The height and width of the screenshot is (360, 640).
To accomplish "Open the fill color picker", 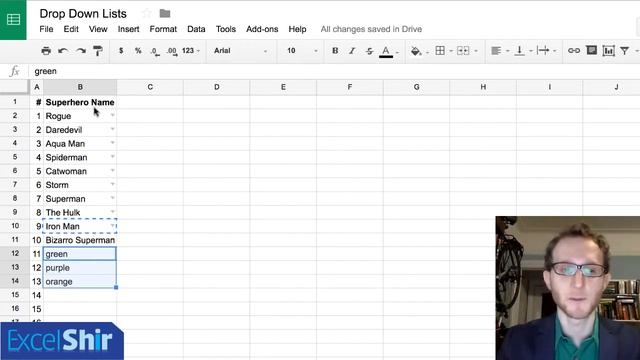I will (x=416, y=51).
